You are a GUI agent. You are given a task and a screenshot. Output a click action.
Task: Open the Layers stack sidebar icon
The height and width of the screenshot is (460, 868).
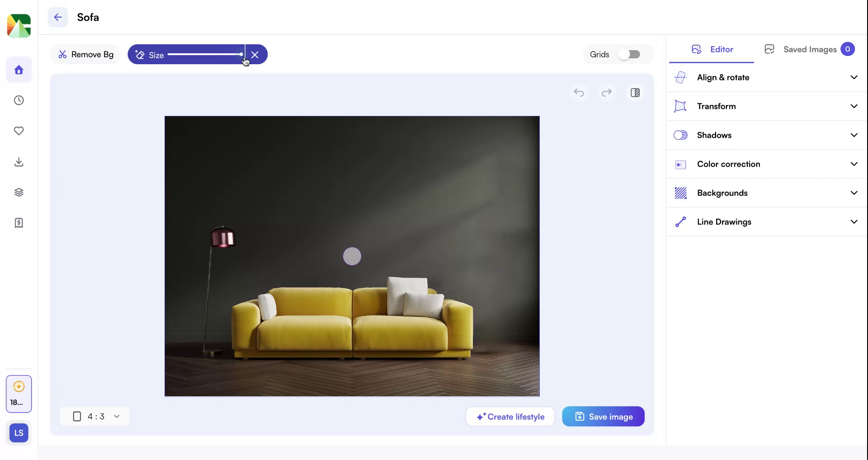click(19, 192)
